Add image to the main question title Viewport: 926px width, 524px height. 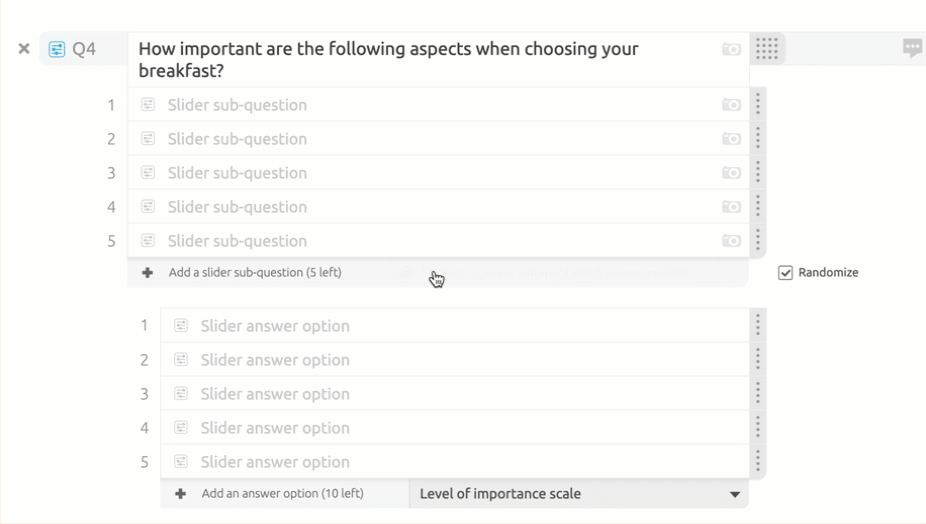pos(731,49)
